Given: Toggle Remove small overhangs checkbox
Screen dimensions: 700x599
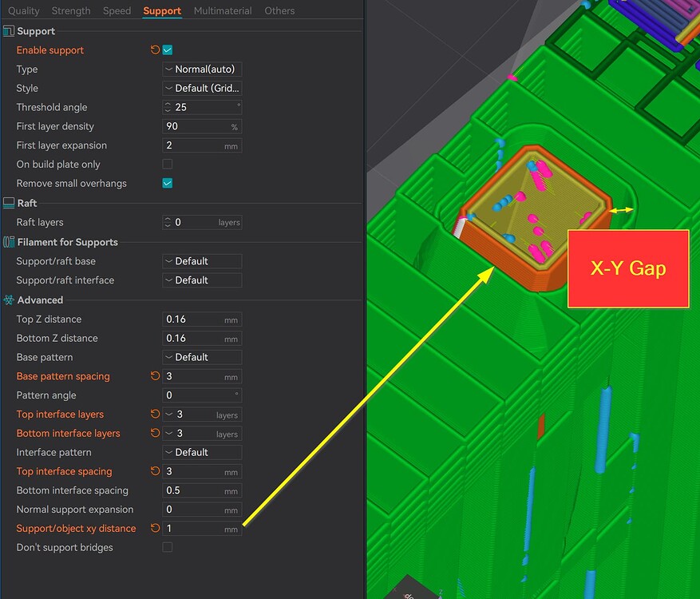Looking at the screenshot, I should (168, 183).
